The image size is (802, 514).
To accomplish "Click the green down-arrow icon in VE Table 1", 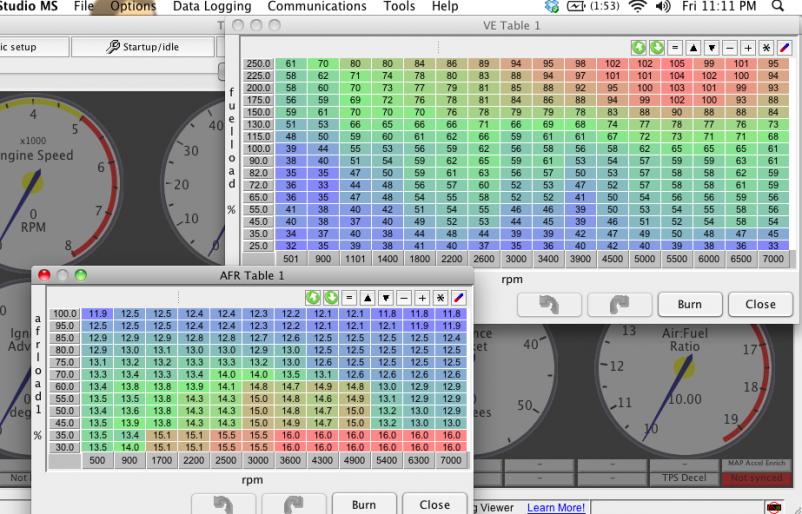I will click(656, 47).
